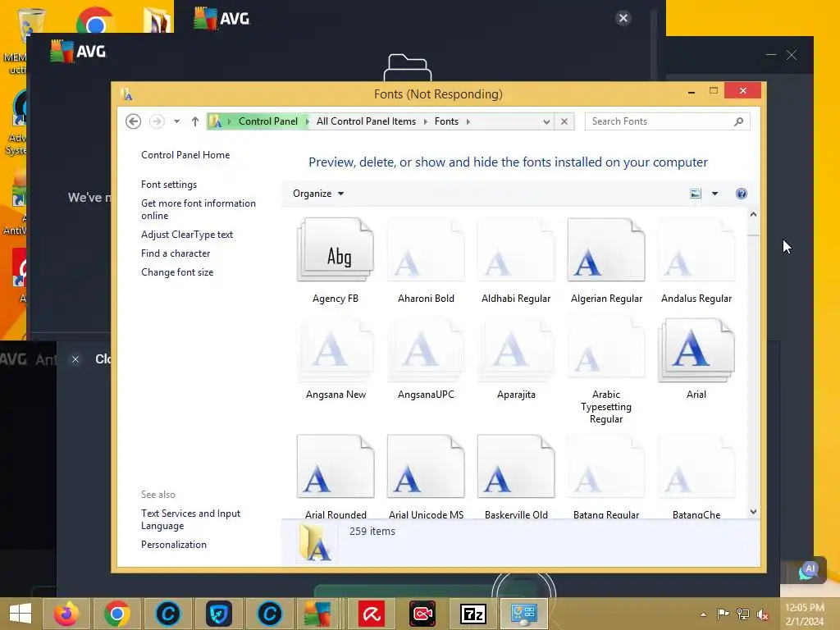Screen dimensions: 840x630
Task: Open the recent locations dropdown
Action: tap(176, 121)
